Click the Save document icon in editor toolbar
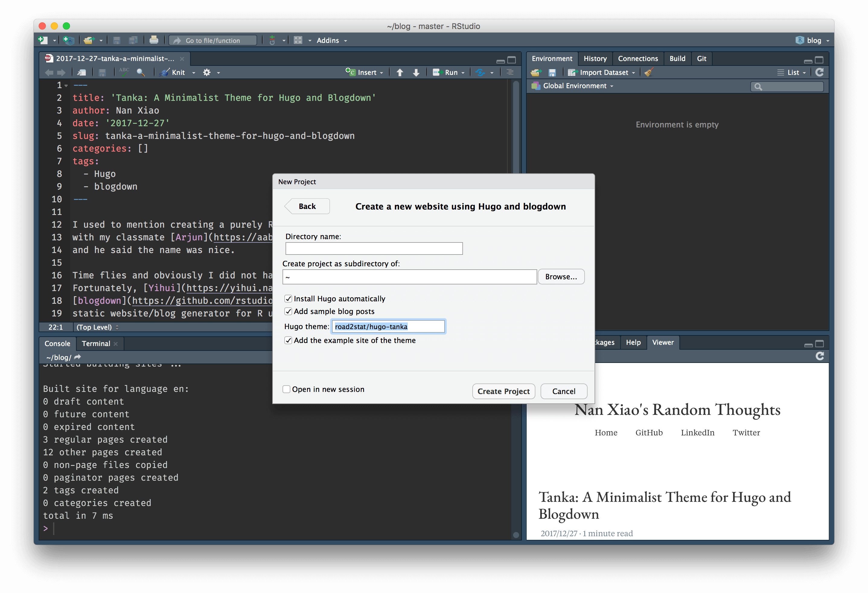The height and width of the screenshot is (593, 868). click(x=102, y=72)
